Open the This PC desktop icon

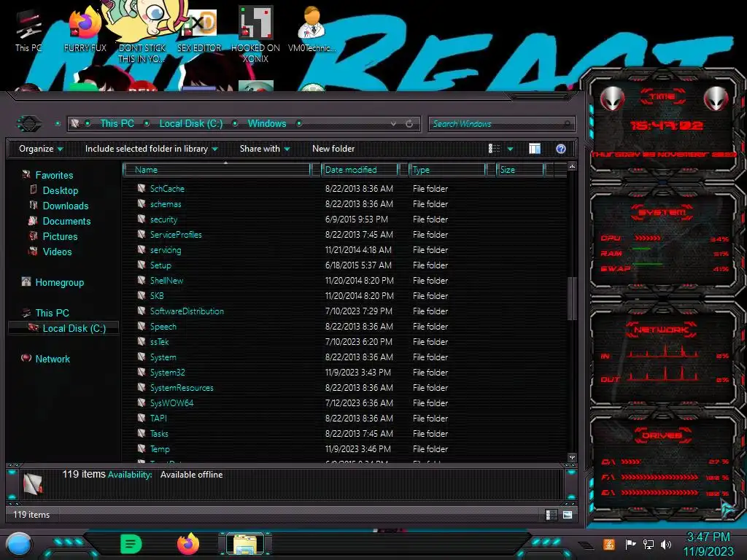tap(28, 31)
